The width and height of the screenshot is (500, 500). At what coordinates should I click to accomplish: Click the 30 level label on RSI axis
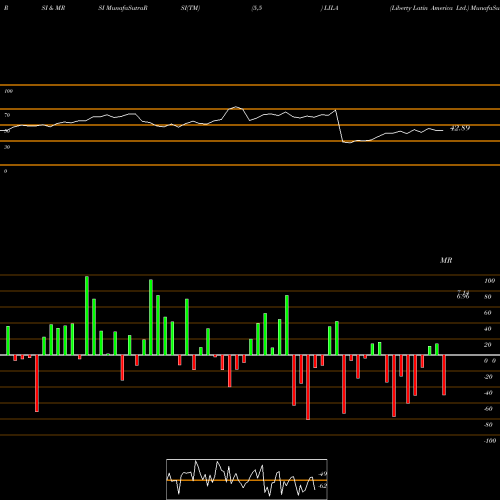tap(7, 147)
